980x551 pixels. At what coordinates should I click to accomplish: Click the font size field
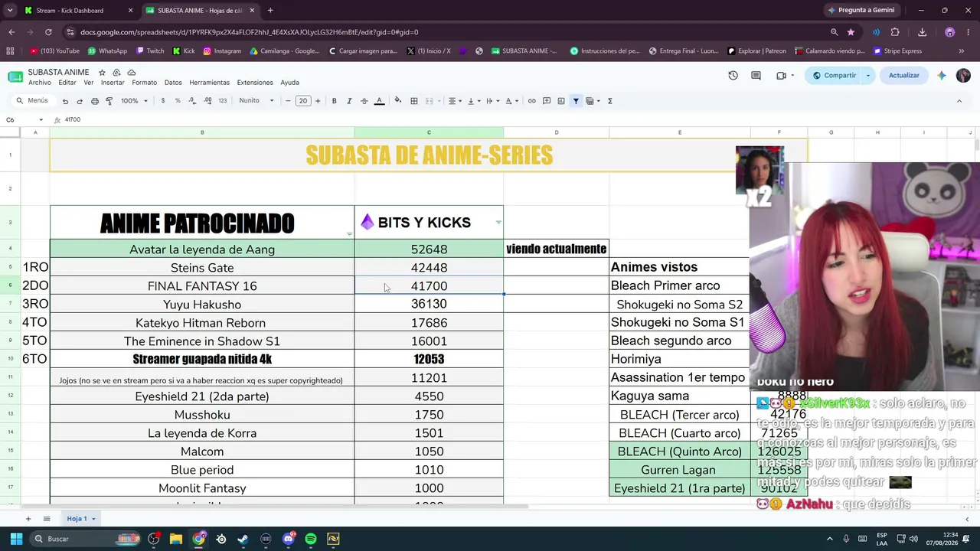(303, 101)
